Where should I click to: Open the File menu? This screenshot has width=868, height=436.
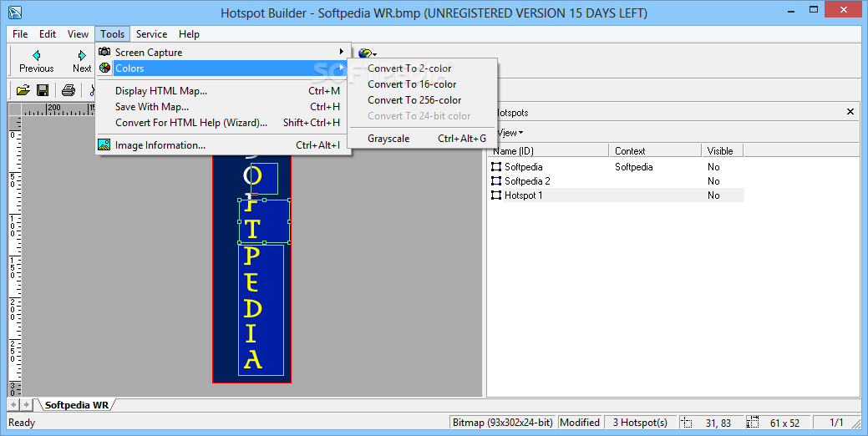(x=20, y=34)
